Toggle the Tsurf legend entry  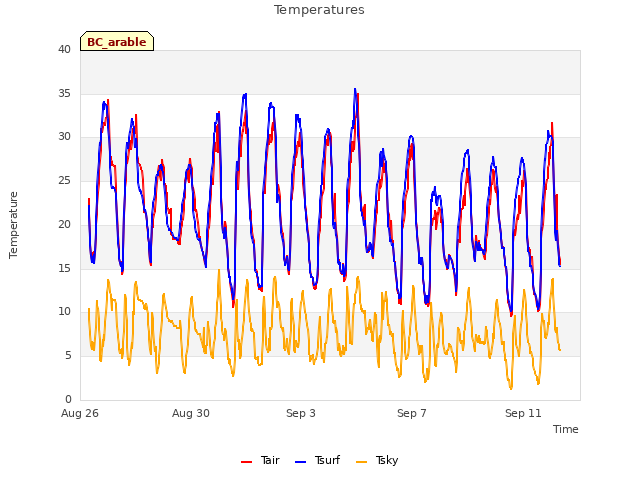(318, 460)
